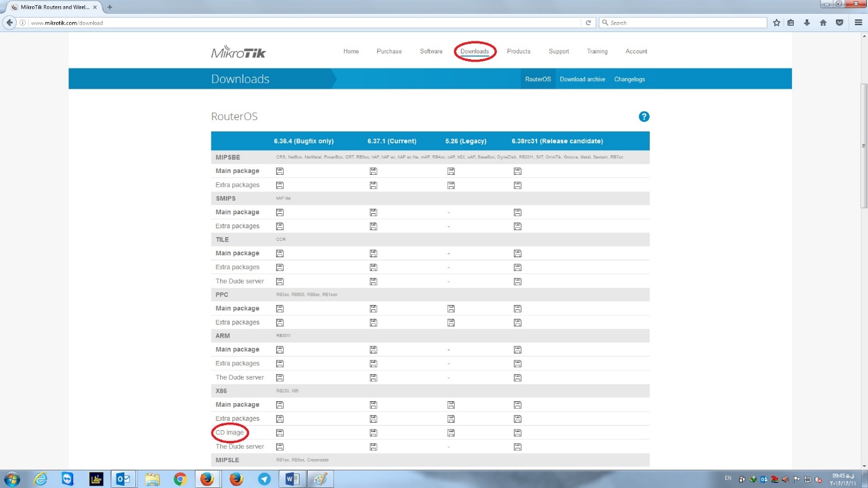The image size is (868, 488).
Task: Focus the address bar URL field
Action: 305,23
